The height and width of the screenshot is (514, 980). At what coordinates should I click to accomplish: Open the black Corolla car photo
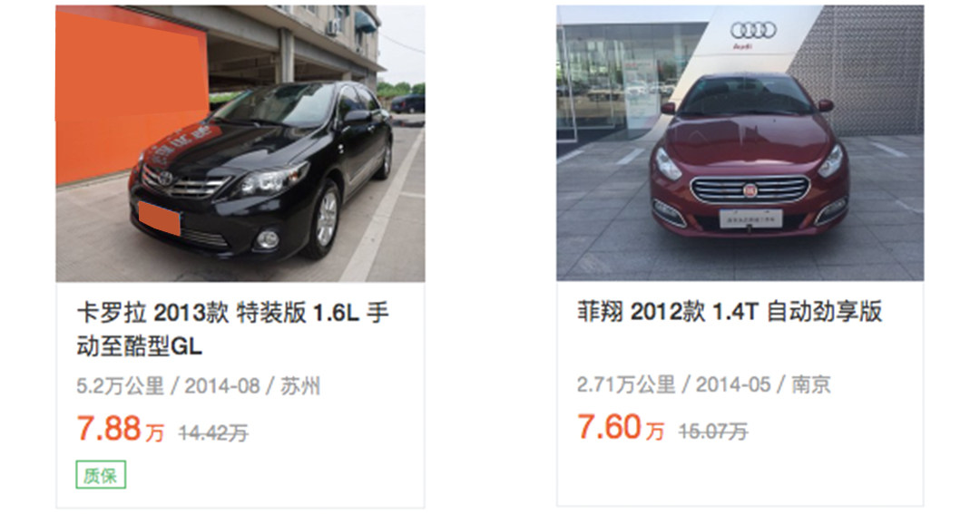(240, 143)
